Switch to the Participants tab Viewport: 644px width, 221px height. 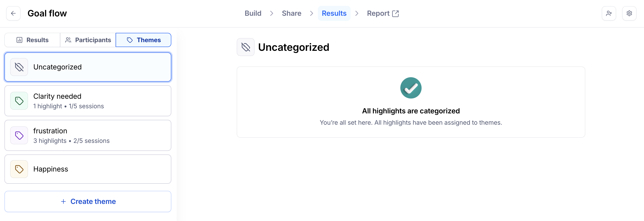tap(88, 40)
